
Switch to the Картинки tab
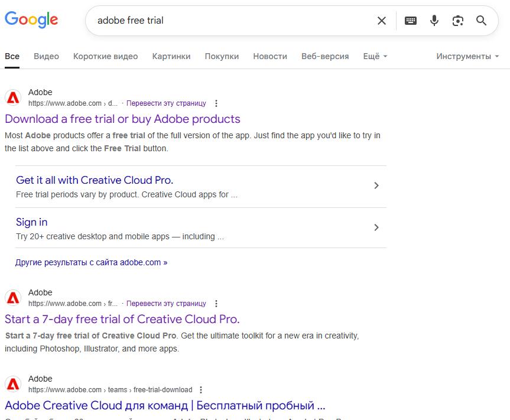pos(171,56)
